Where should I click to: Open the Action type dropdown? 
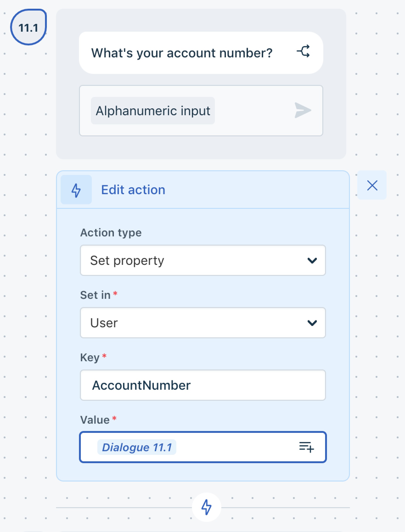(203, 260)
